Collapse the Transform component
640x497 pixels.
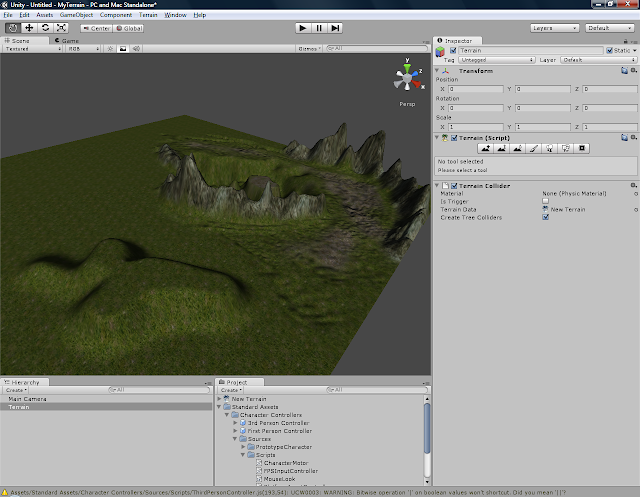pos(437,71)
